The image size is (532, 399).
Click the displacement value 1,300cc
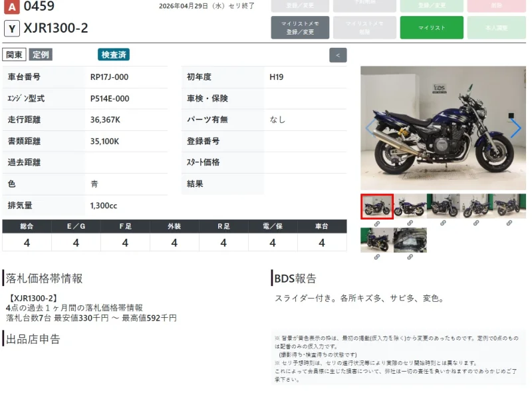104,205
